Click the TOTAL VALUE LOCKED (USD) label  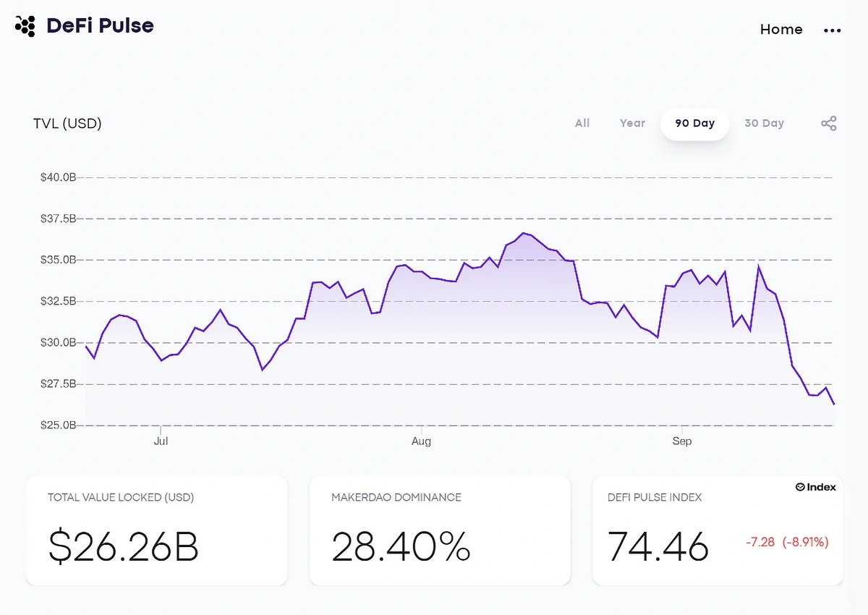click(x=121, y=497)
